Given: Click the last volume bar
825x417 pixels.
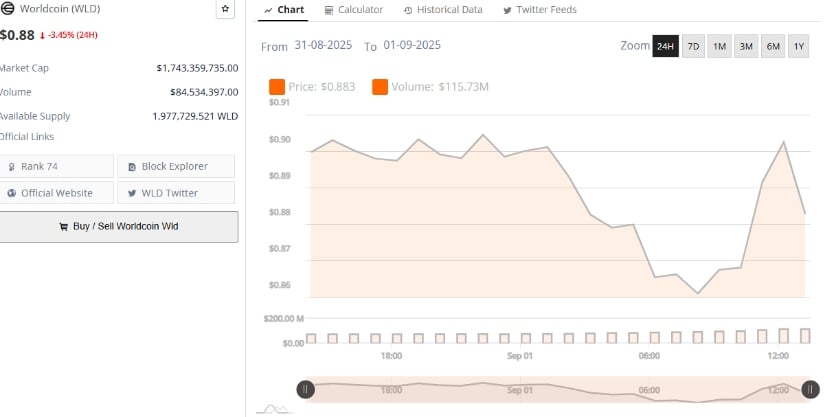Looking at the screenshot, I should [x=806, y=335].
